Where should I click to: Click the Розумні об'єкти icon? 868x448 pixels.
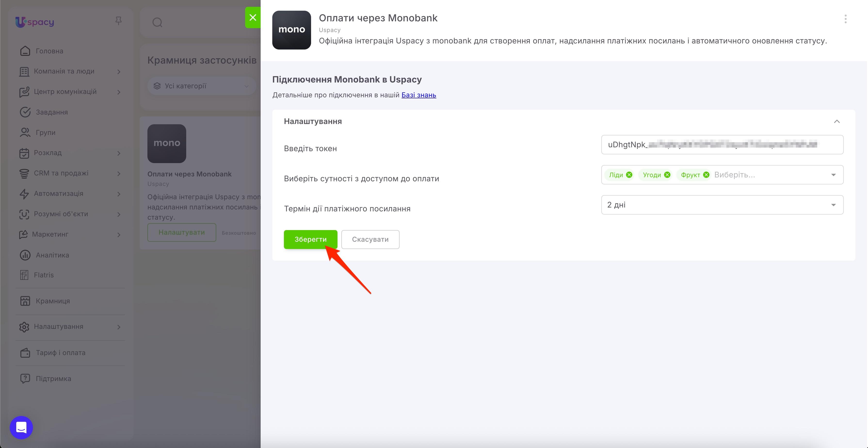[x=24, y=214]
